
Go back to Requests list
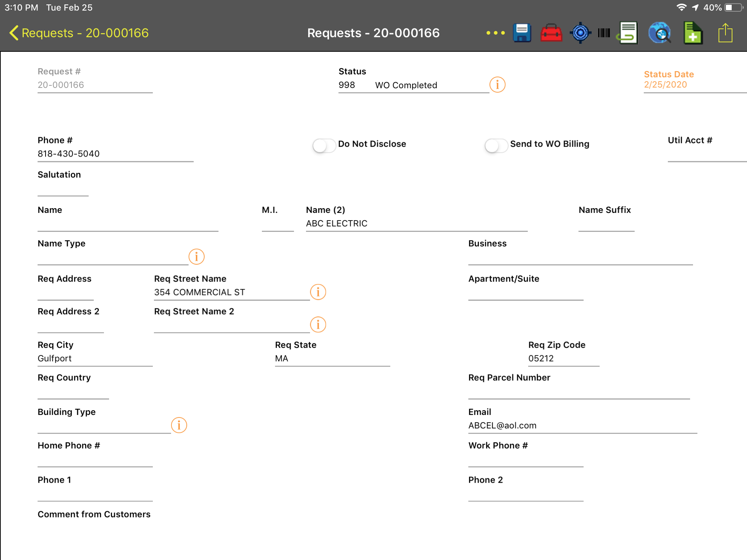77,32
